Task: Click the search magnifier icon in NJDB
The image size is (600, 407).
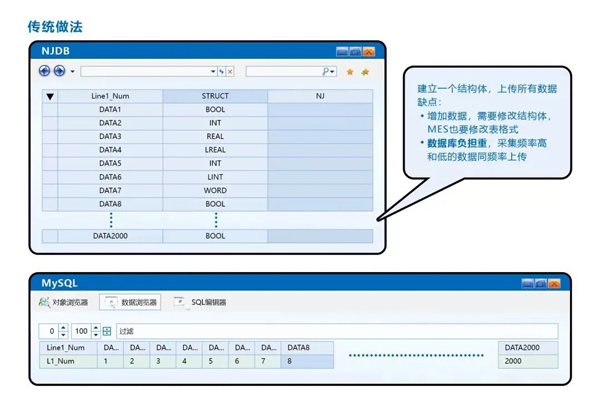Action: [x=328, y=71]
